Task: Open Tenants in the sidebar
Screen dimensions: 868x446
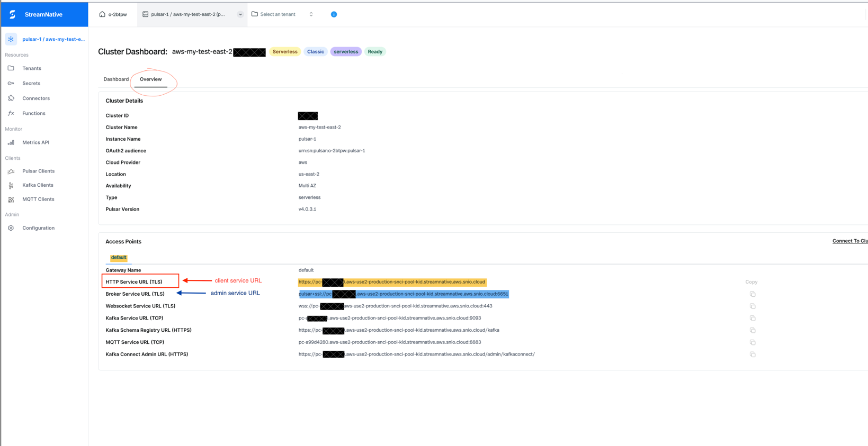Action: [32, 68]
